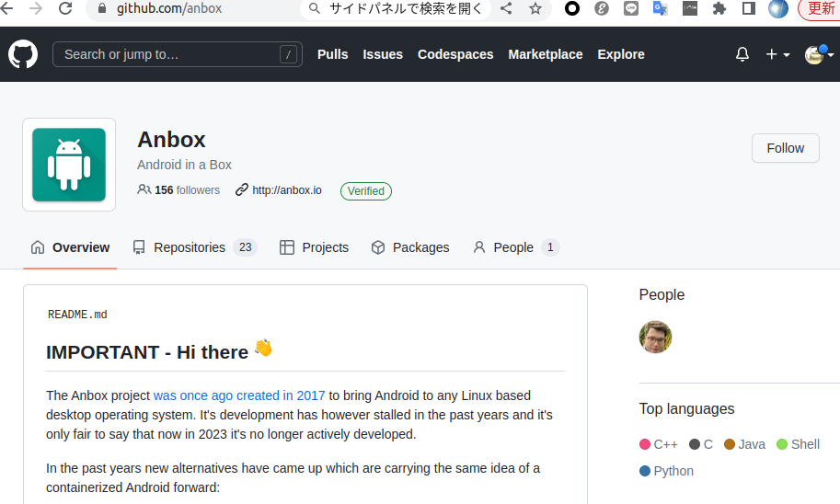Filter by Python top language
This screenshot has height=504, width=840.
coord(666,471)
